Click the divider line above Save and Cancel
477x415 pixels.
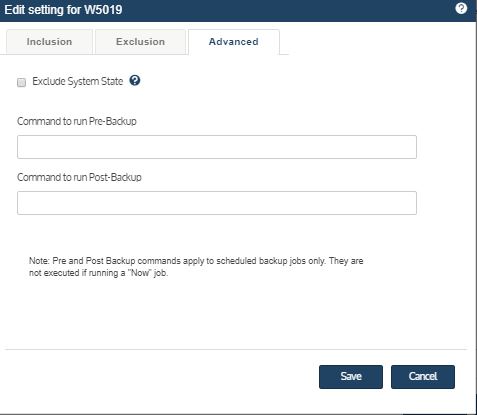click(236, 349)
